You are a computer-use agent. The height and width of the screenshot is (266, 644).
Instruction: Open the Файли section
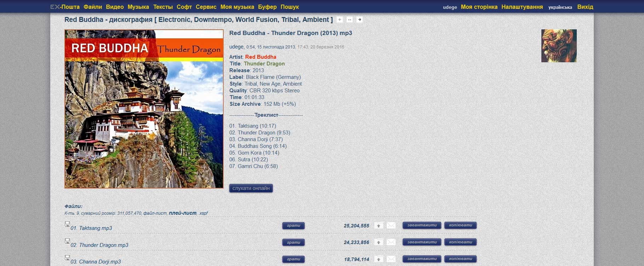coord(93,7)
